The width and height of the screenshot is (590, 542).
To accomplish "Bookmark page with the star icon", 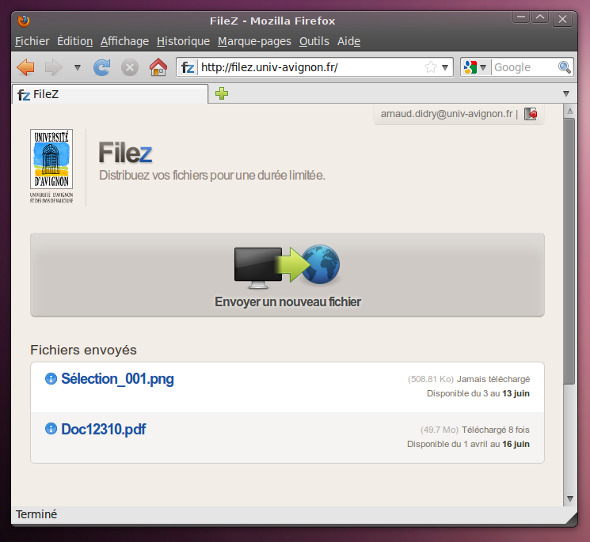I will 430,67.
